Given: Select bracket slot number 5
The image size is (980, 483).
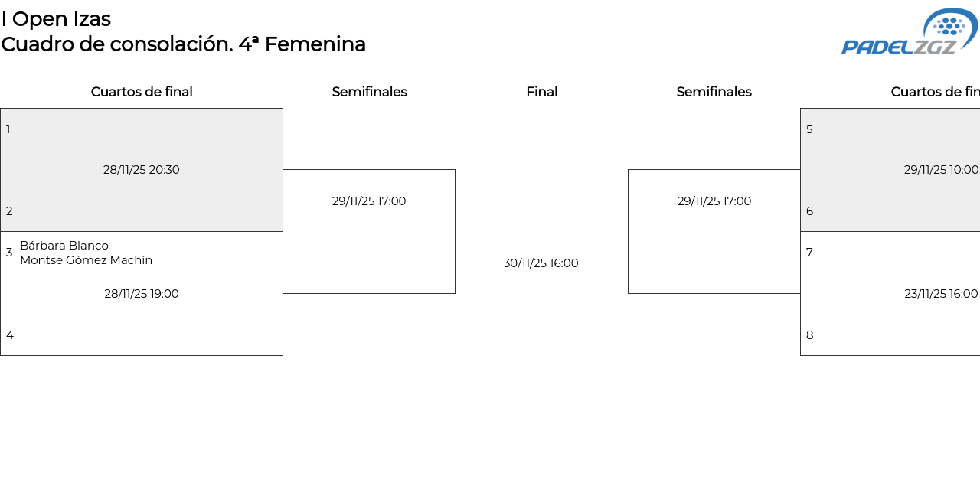Looking at the screenshot, I should pyautogui.click(x=809, y=129).
